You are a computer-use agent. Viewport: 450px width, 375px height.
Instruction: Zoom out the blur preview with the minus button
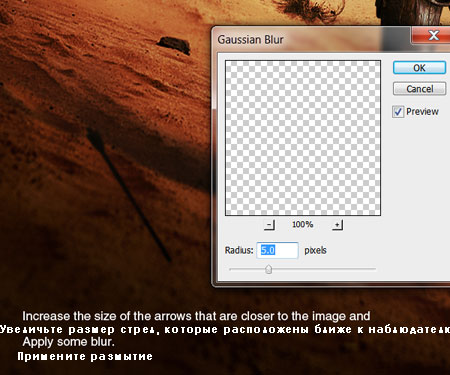coord(269,225)
